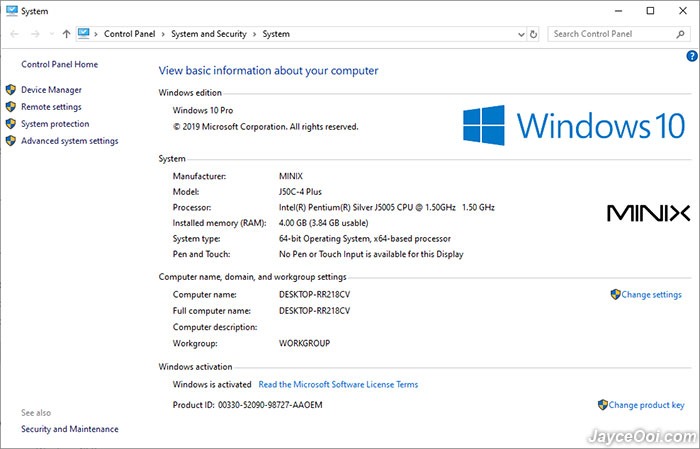Click shield icon beside Advanced system settings
700x449 pixels.
pos(11,141)
